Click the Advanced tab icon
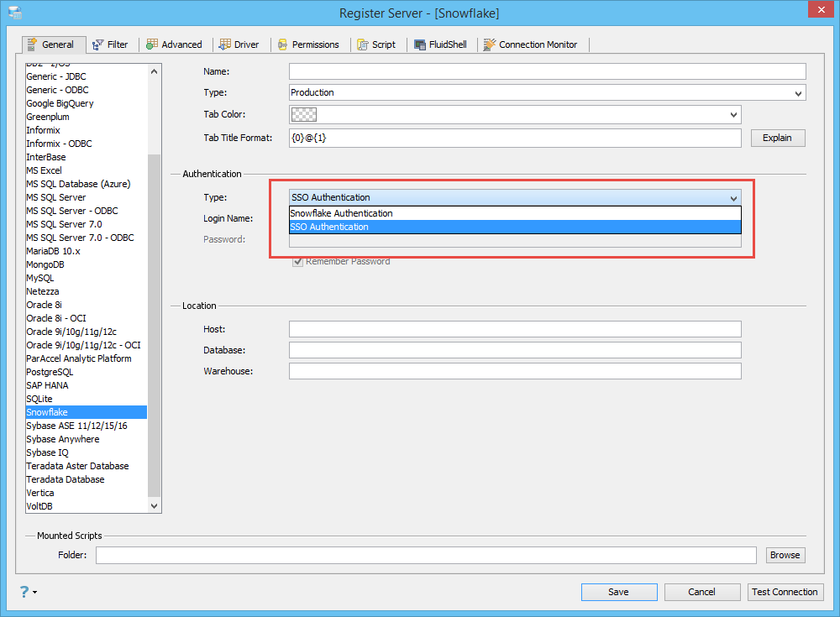The height and width of the screenshot is (617, 840). pos(152,44)
